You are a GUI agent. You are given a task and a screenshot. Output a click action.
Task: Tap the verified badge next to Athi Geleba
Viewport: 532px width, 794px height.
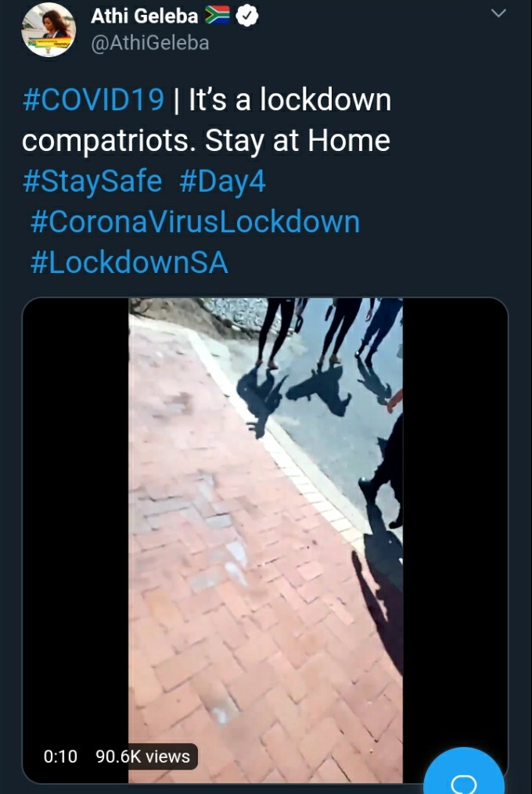(x=247, y=16)
